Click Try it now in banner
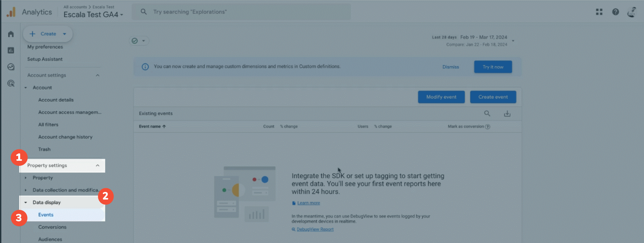 coord(493,67)
